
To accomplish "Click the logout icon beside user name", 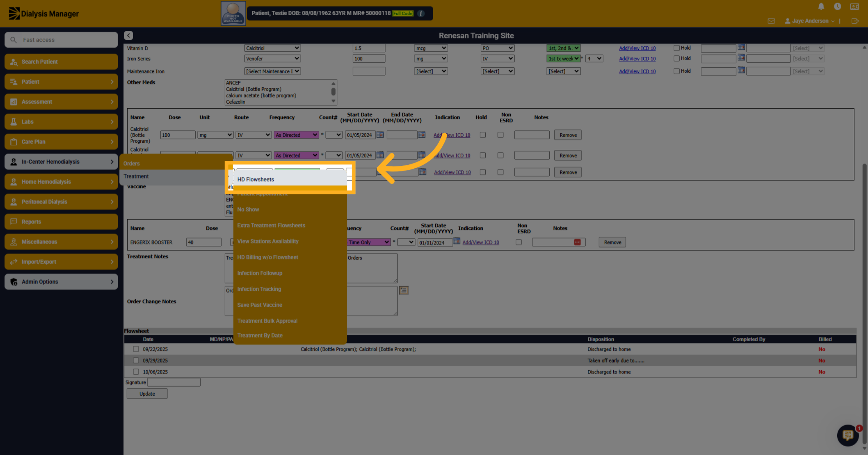I will click(855, 21).
